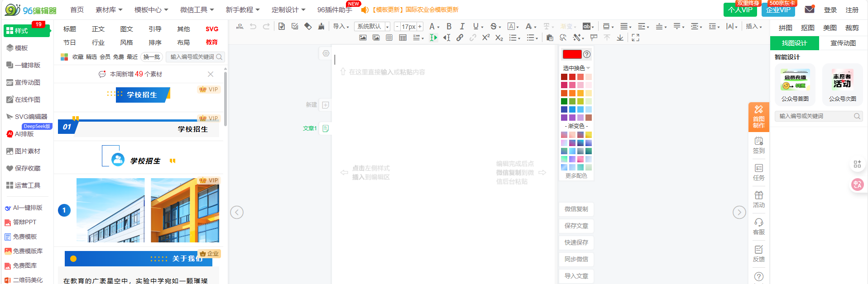The image size is (868, 284).
Task: Toggle italic text formatting
Action: point(462,26)
